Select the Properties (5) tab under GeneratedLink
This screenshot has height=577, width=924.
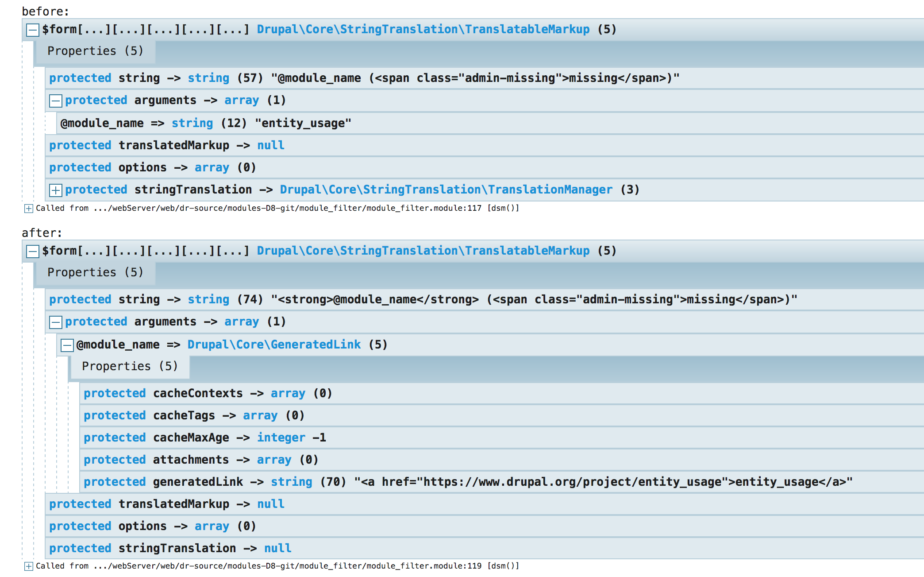[130, 366]
